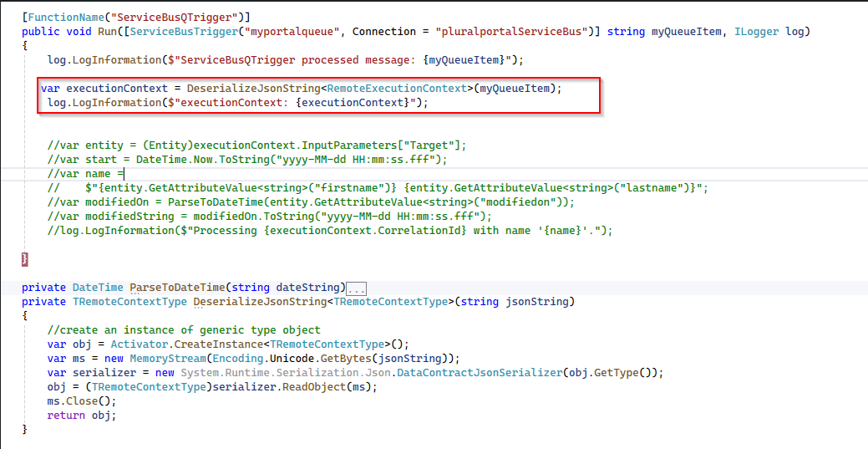Click the "ms.Close();" statement
The height and width of the screenshot is (449, 868).
[x=82, y=401]
